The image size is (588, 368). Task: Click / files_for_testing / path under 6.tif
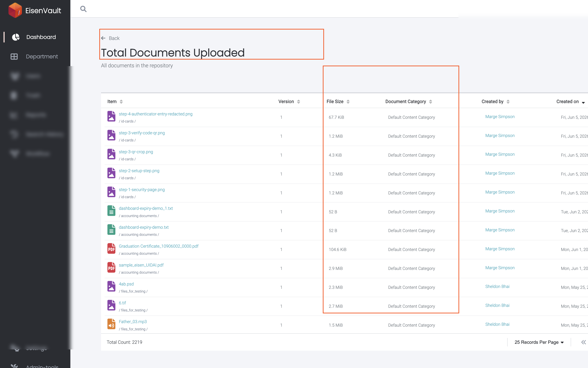pyautogui.click(x=133, y=310)
